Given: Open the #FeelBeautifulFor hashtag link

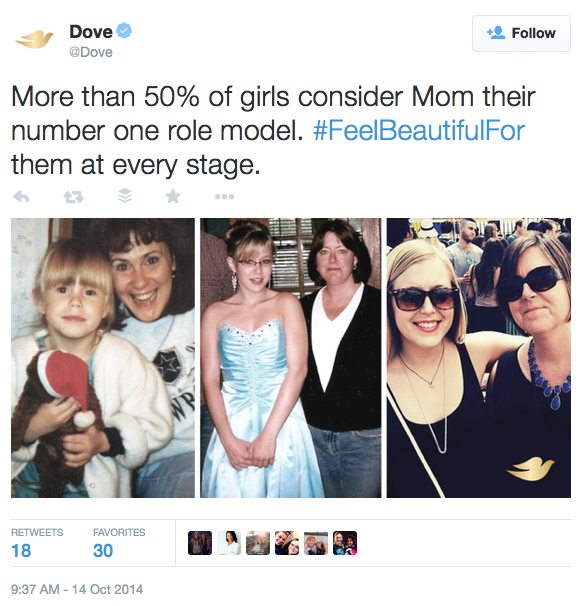Looking at the screenshot, I should [419, 131].
